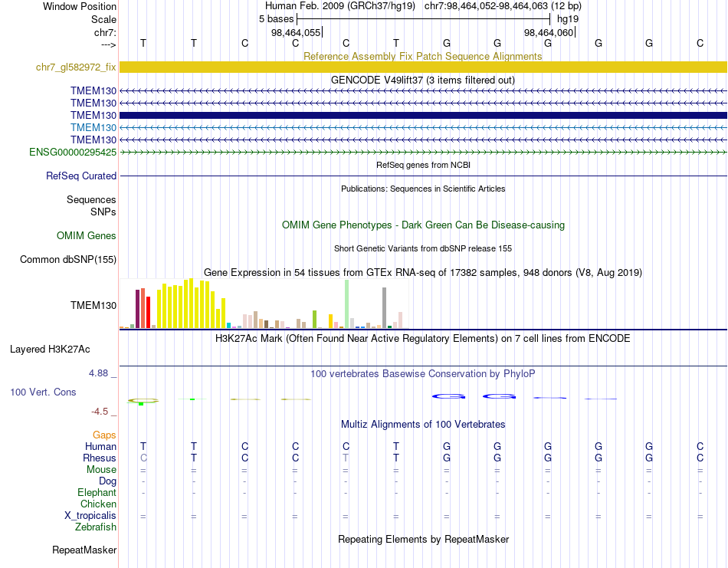Click the 98,464,060 position marker
This screenshot has height=568, width=728.
tap(549, 32)
